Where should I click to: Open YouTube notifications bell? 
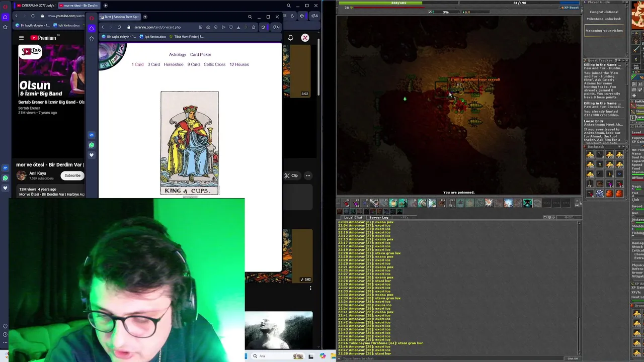290,38
